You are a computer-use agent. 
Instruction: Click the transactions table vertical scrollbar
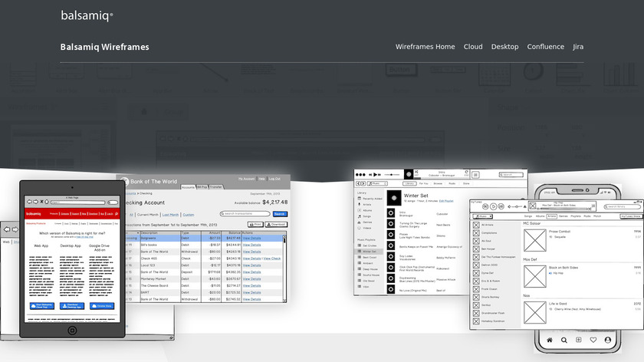284,268
